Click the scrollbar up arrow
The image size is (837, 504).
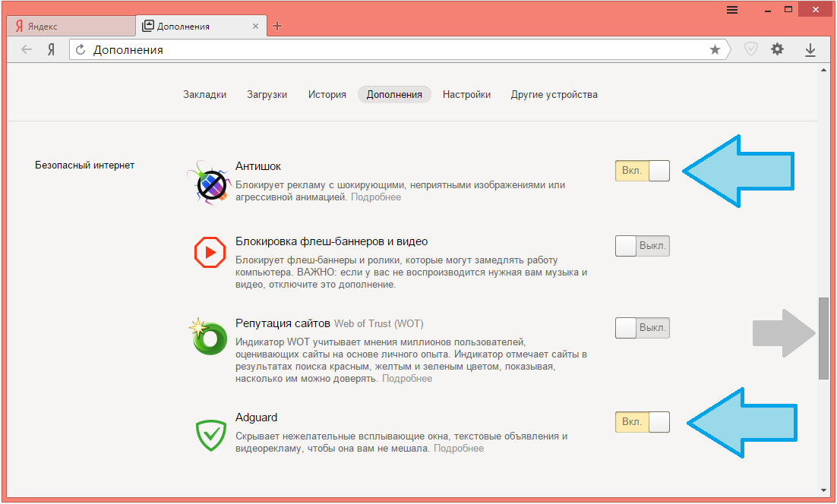823,70
